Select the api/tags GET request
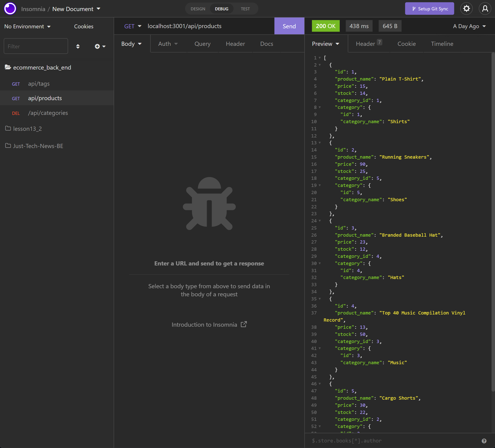Screen dimensions: 495x448 tap(39, 84)
